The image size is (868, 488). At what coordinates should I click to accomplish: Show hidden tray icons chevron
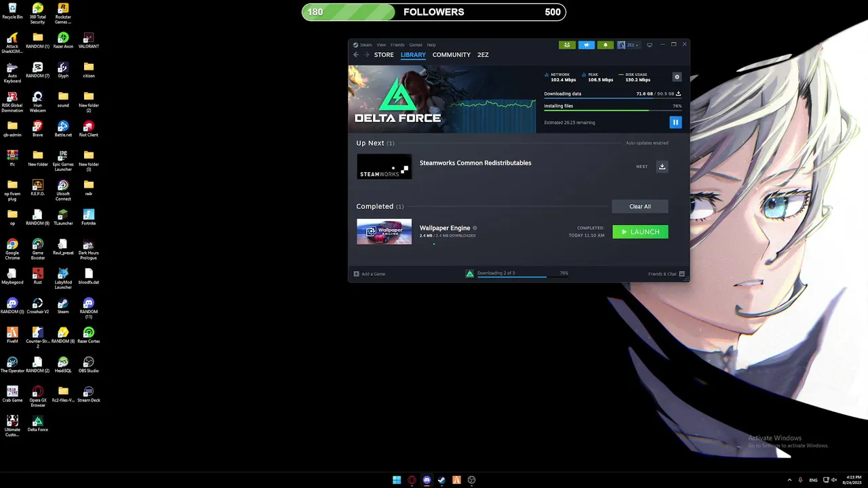click(x=789, y=480)
